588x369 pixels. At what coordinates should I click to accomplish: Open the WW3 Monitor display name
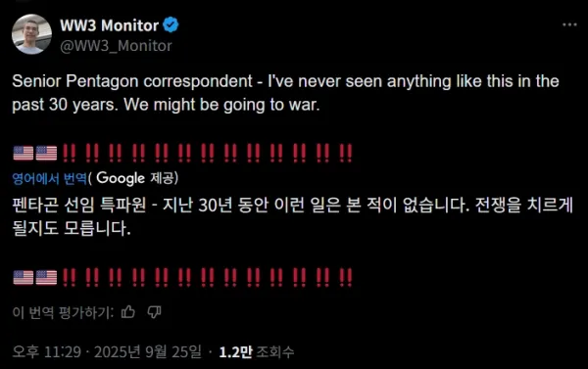coord(109,25)
